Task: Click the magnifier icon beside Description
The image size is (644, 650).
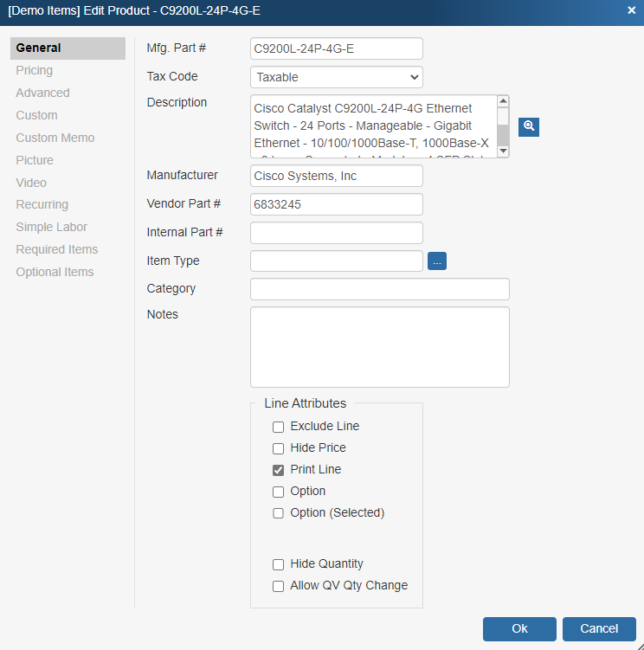Action: (529, 126)
